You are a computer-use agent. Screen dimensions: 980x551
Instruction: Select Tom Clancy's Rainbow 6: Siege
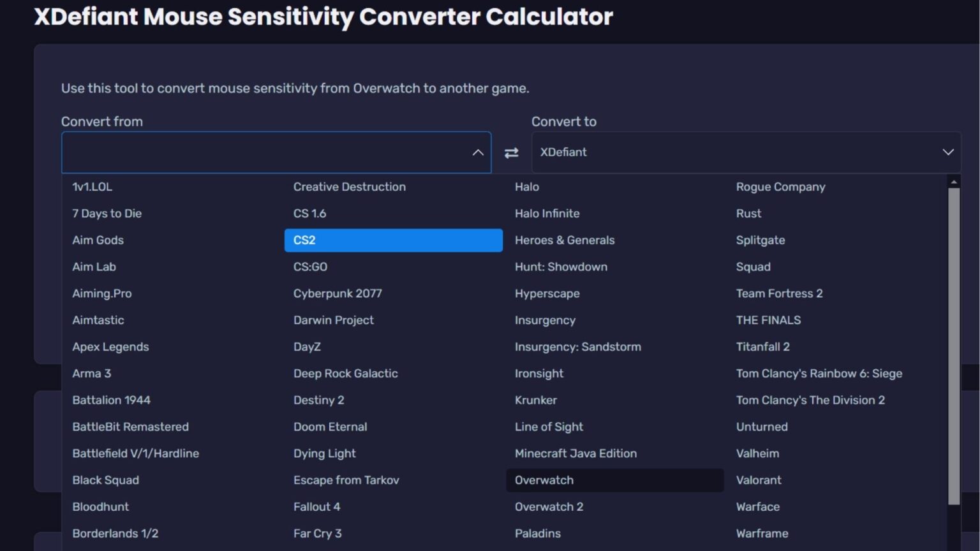click(x=819, y=374)
